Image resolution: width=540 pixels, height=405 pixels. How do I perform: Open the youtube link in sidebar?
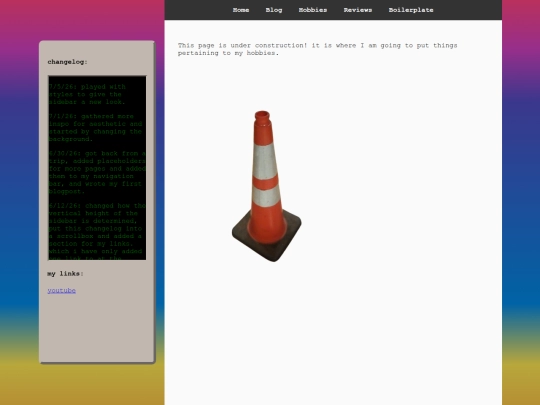pos(62,290)
